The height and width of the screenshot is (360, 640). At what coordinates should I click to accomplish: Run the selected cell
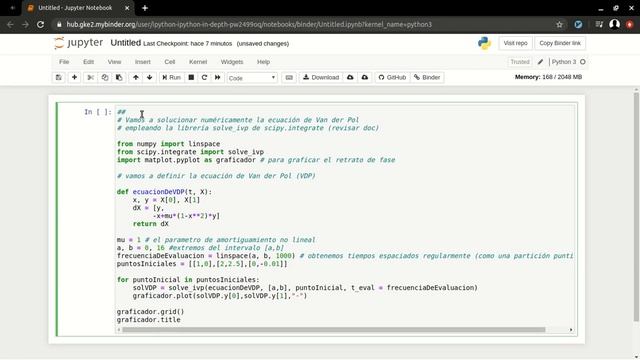(171, 78)
